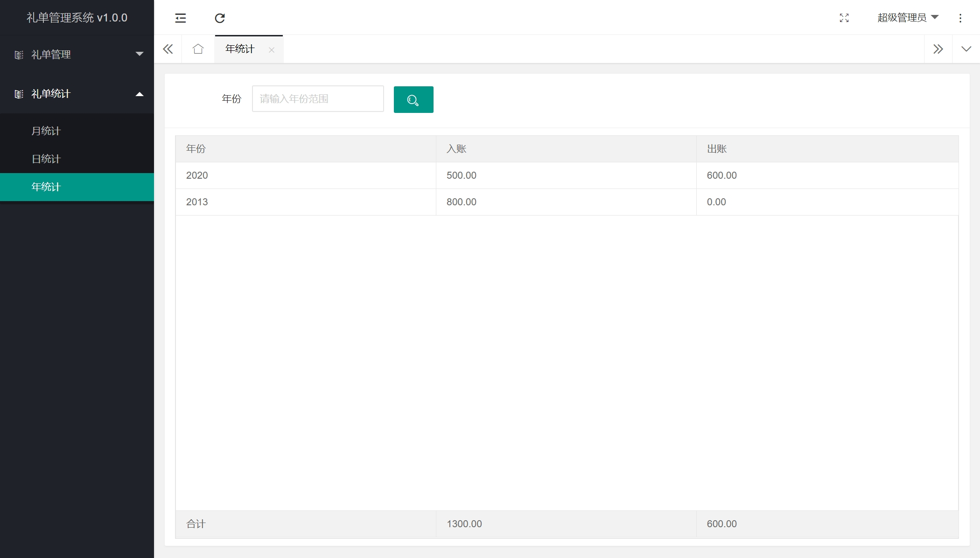Open the tab operations dropdown chevron
Viewport: 980px width, 558px height.
[966, 49]
